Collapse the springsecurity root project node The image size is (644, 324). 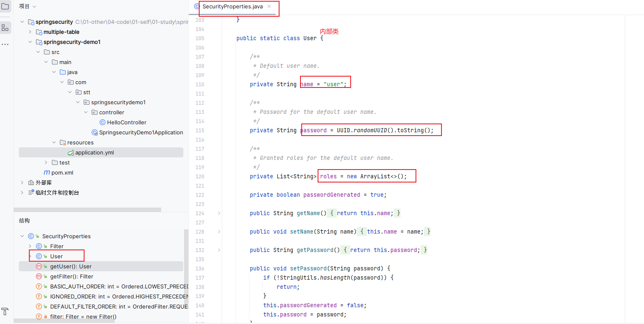[22, 22]
